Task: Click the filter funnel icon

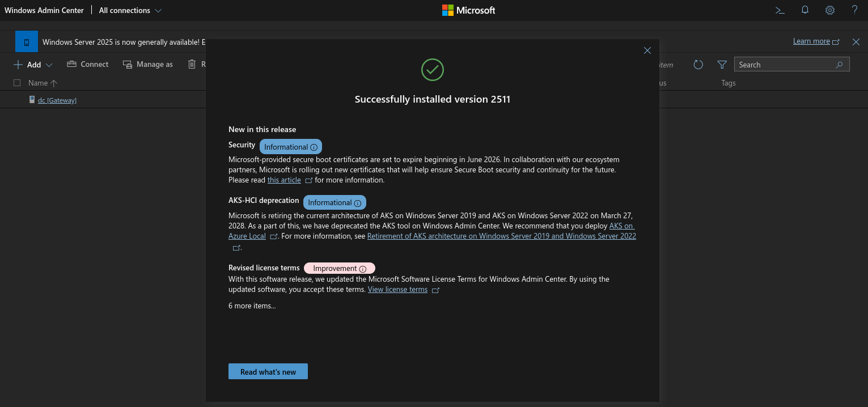Action: pos(722,65)
